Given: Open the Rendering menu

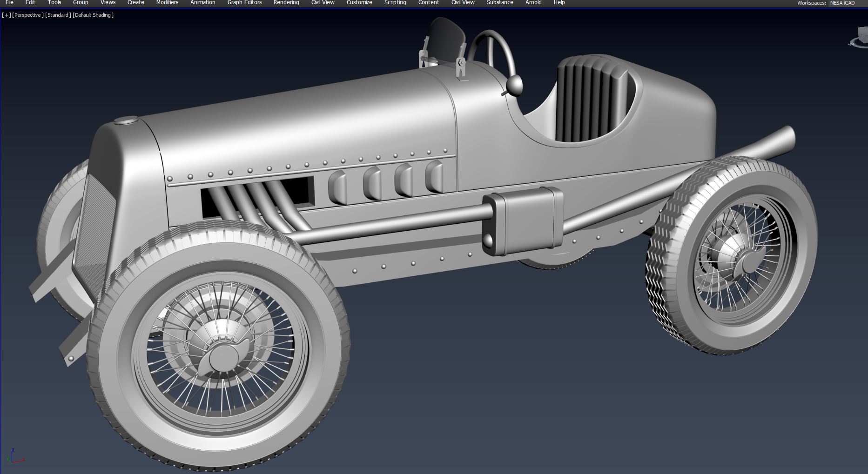Looking at the screenshot, I should click(x=286, y=3).
